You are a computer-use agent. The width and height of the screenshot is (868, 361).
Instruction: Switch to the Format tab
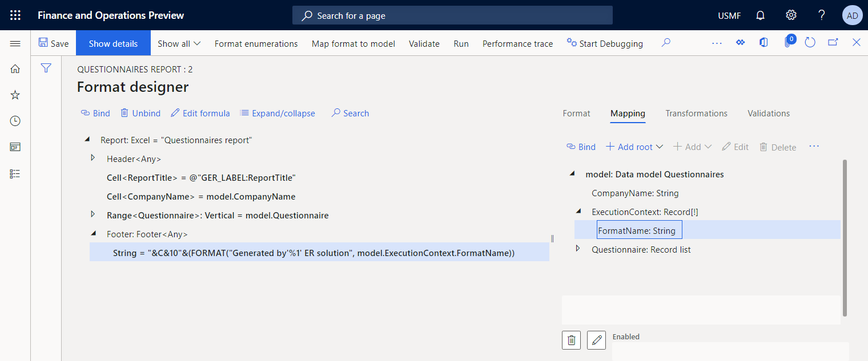coord(576,113)
